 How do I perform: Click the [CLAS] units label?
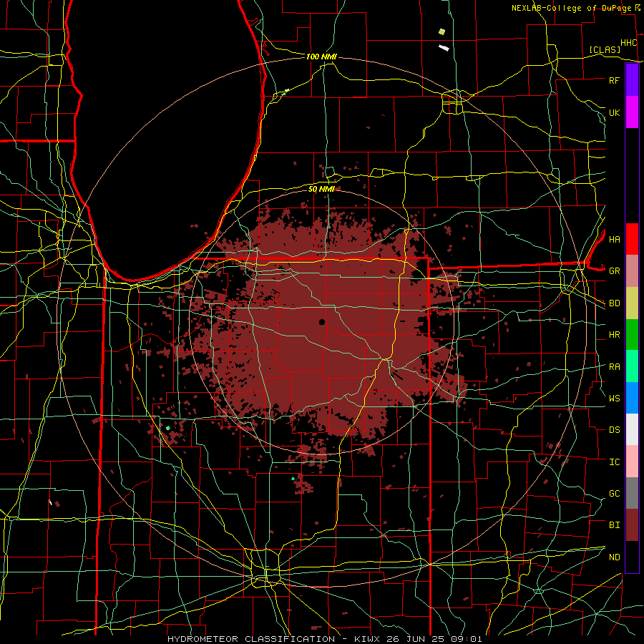(605, 50)
